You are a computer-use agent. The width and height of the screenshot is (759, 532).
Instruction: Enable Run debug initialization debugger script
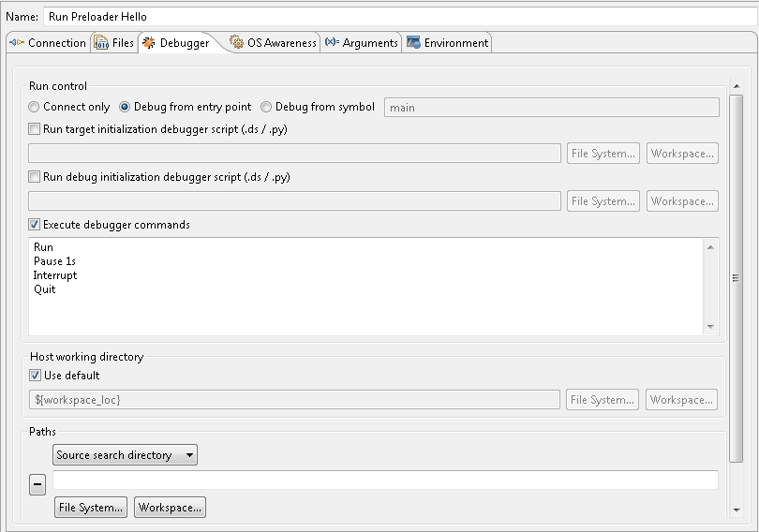tap(34, 176)
